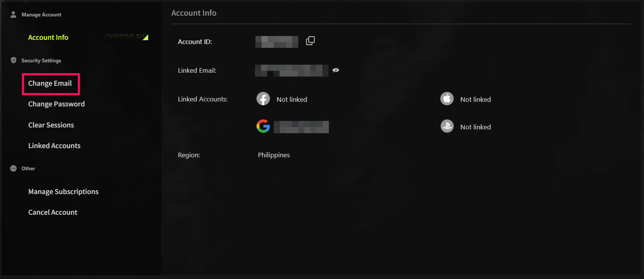Click the Facebook linked account icon
The width and height of the screenshot is (644, 279).
pos(263,99)
